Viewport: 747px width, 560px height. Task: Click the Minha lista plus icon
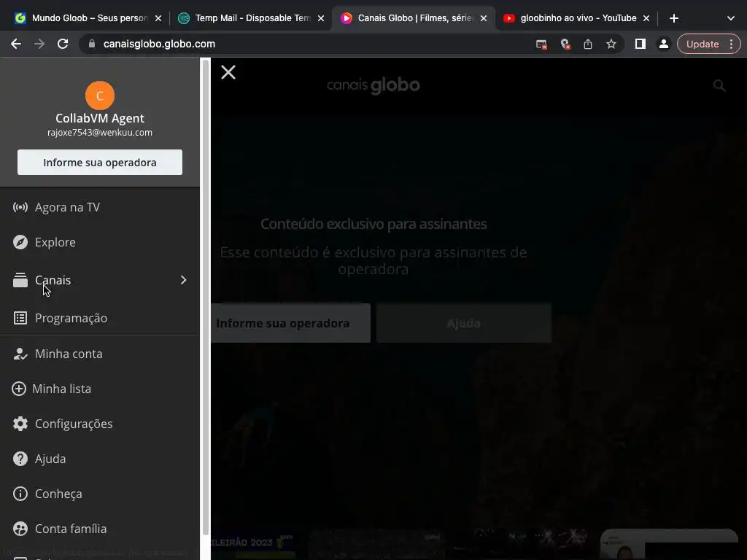tap(18, 389)
